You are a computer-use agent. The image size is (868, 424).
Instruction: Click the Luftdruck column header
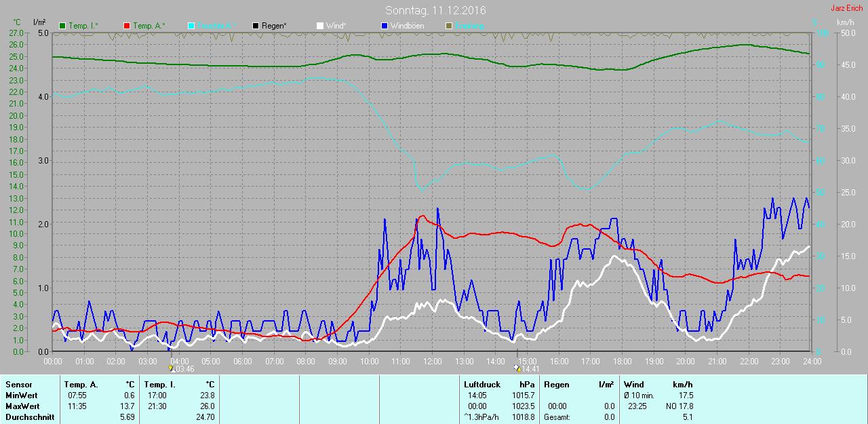click(482, 385)
